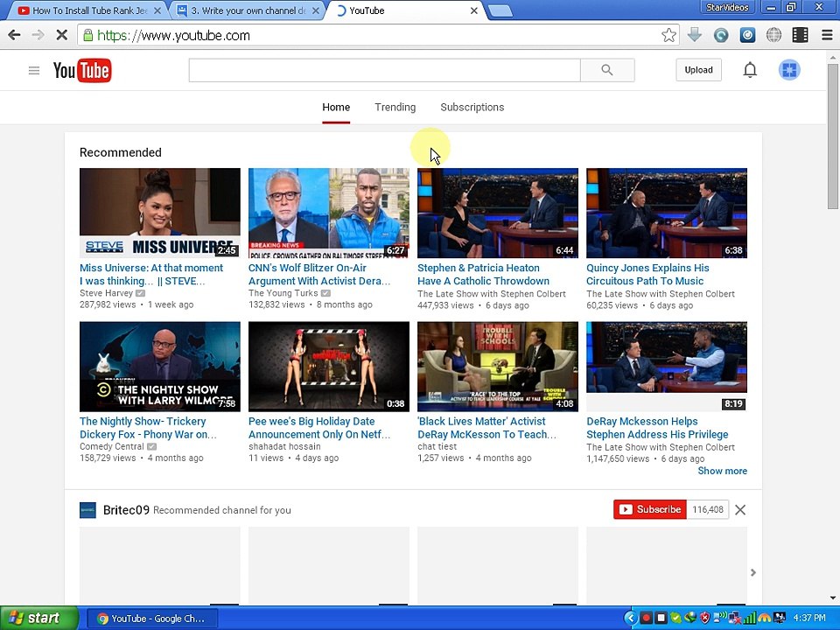
Task: Open 'Black Lives Matter' Activist video title
Action: click(x=486, y=428)
